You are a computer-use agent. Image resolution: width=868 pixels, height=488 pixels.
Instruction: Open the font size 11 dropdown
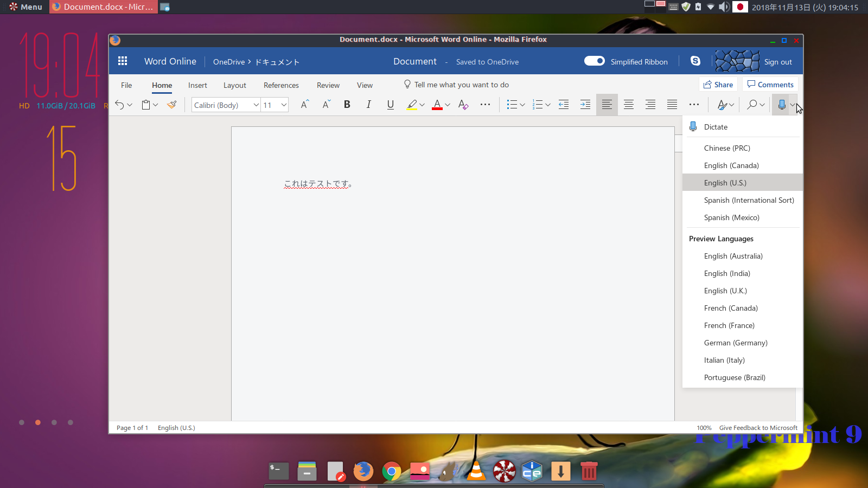coord(284,105)
